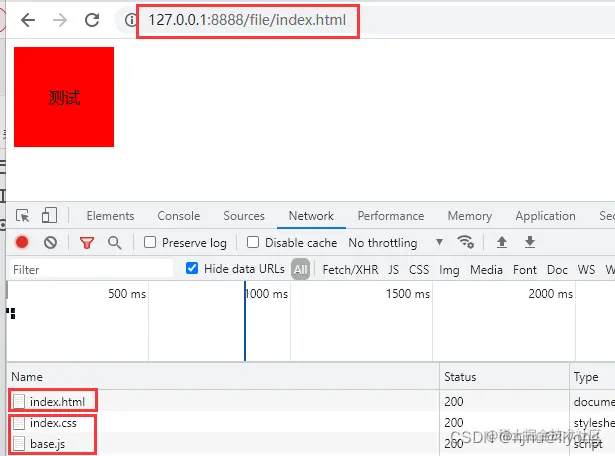Viewport: 615px width, 456px height.
Task: Click the red 测试 box on the page
Action: point(64,97)
